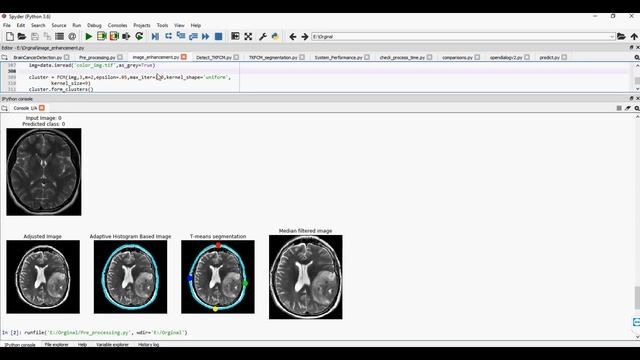Open the PYTHONPATH manager
This screenshot has height=360, width=640.
pos(276,36)
